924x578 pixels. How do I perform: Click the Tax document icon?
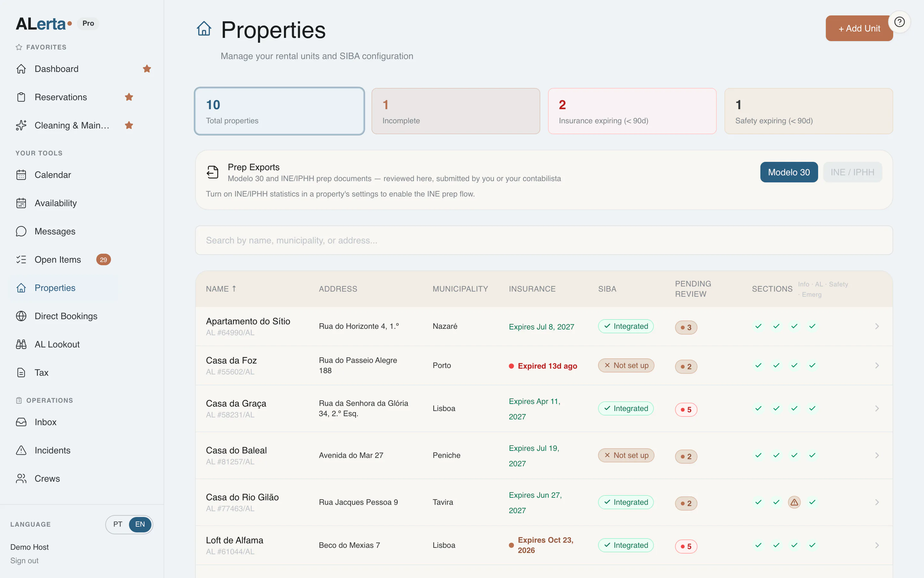click(21, 373)
